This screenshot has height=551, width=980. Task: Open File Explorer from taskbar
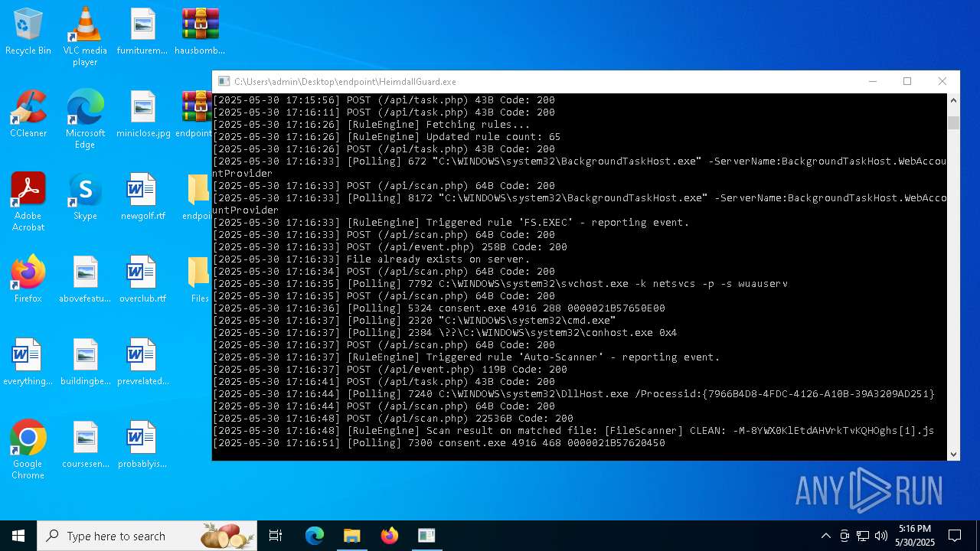click(351, 536)
